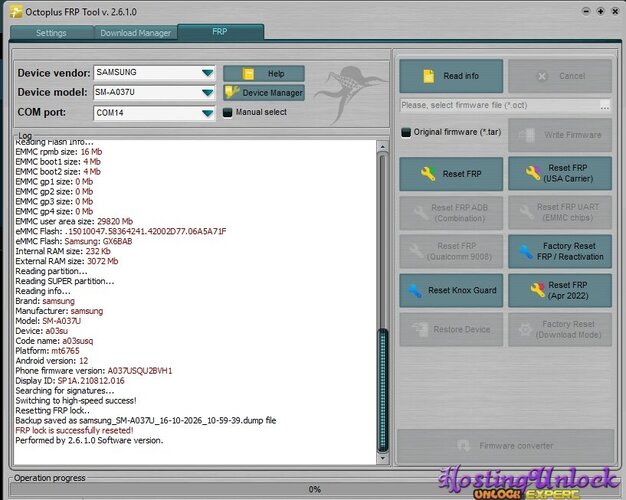
Task: Click log line 'Code name: a03susq'
Action: 54,341
